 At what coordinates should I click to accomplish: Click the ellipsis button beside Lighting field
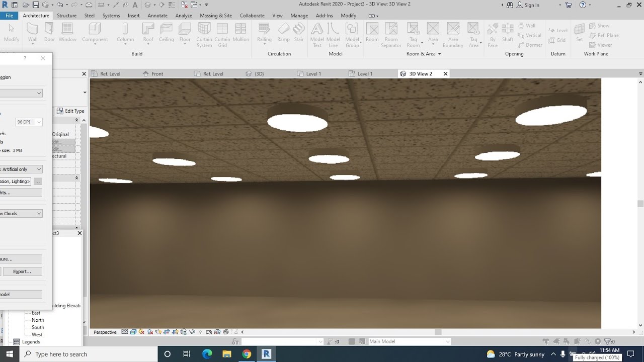[x=38, y=182]
